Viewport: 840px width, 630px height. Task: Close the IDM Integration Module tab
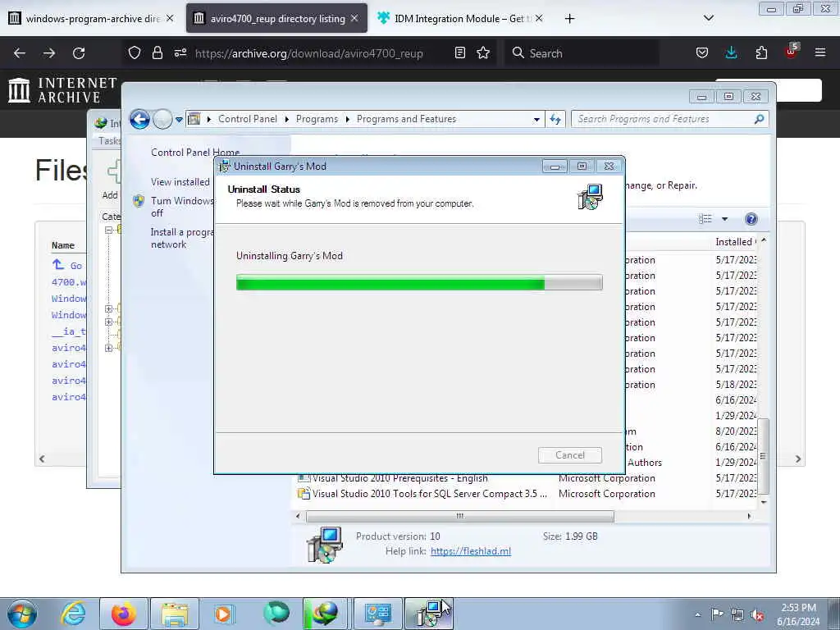point(539,18)
